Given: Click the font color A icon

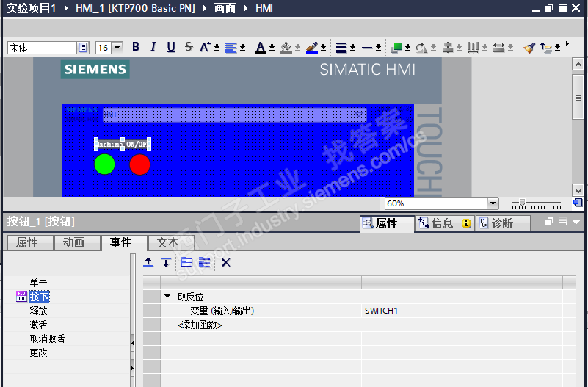Looking at the screenshot, I should point(261,48).
